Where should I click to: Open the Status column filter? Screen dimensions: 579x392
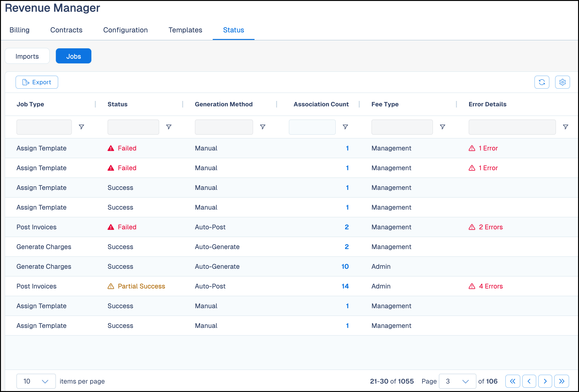(x=169, y=127)
